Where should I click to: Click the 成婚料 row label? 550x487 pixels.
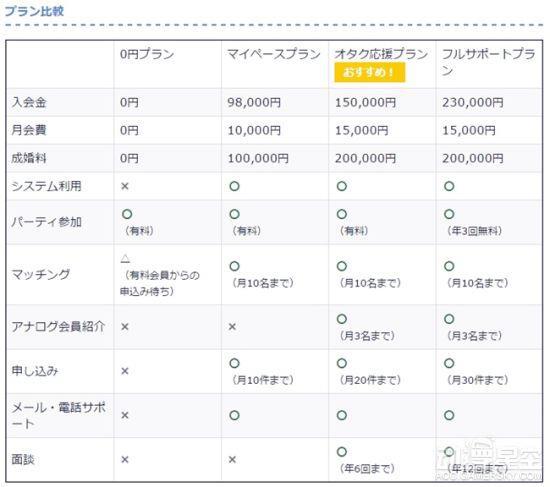coord(29,158)
